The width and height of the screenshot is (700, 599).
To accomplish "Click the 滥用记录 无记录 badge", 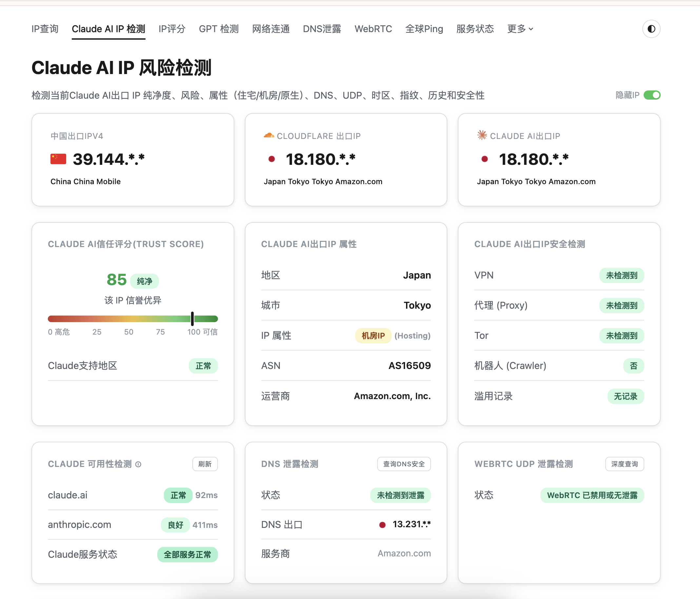I will pos(625,396).
